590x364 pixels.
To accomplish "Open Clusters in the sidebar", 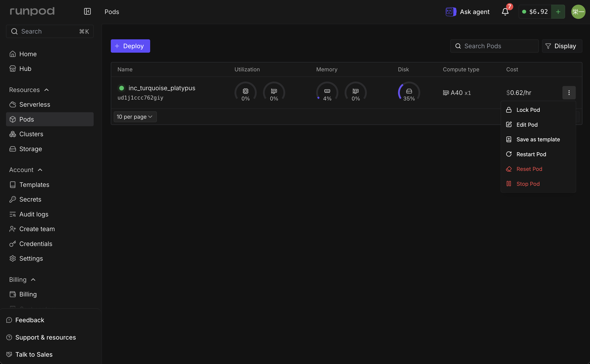I will click(x=50, y=134).
